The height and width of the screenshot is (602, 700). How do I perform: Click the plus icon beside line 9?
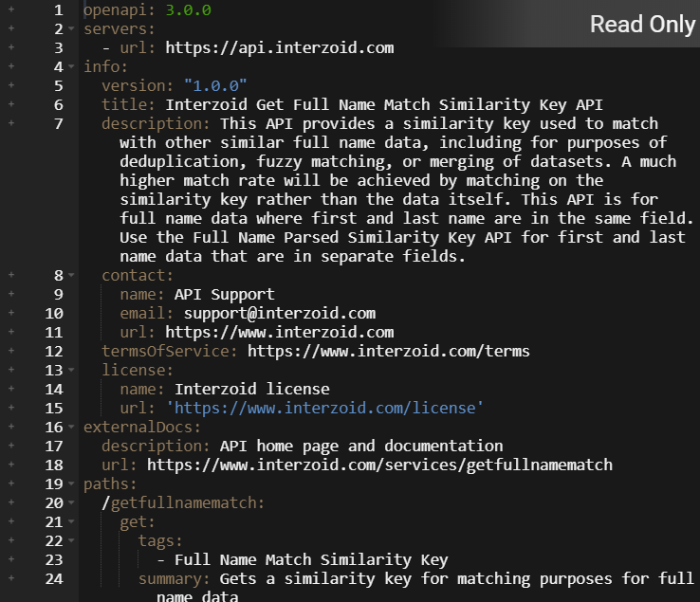click(x=11, y=294)
